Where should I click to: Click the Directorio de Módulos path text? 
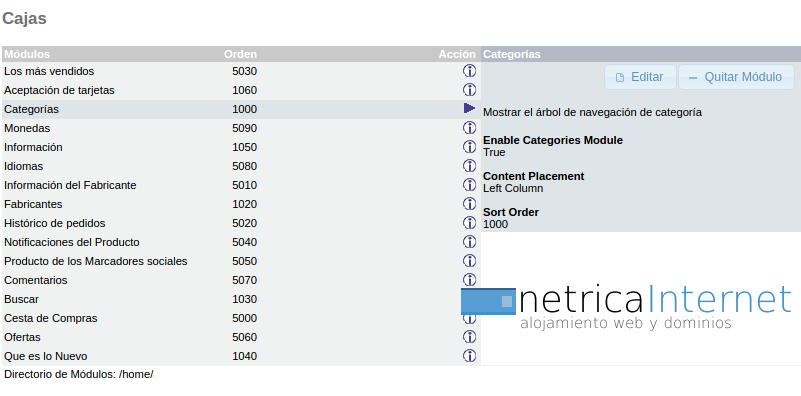coord(79,374)
